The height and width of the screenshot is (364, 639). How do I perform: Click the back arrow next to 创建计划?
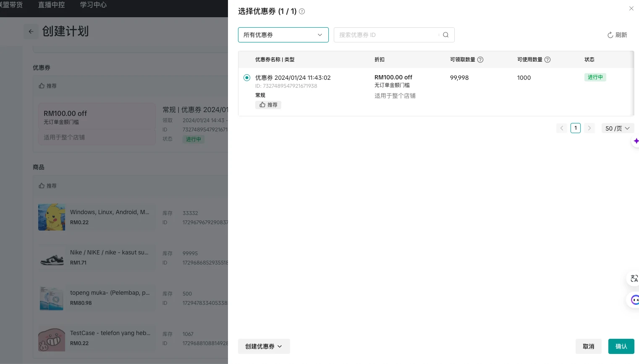click(31, 31)
